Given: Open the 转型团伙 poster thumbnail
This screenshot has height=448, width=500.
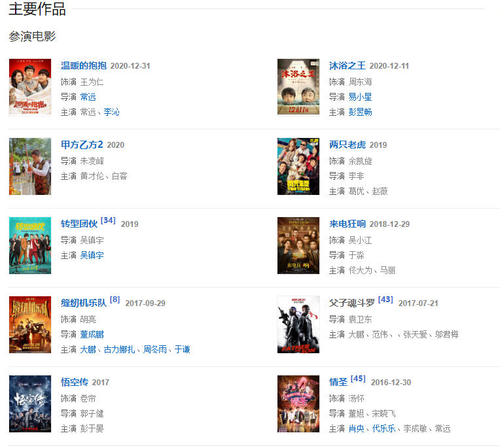Looking at the screenshot, I should click(30, 245).
